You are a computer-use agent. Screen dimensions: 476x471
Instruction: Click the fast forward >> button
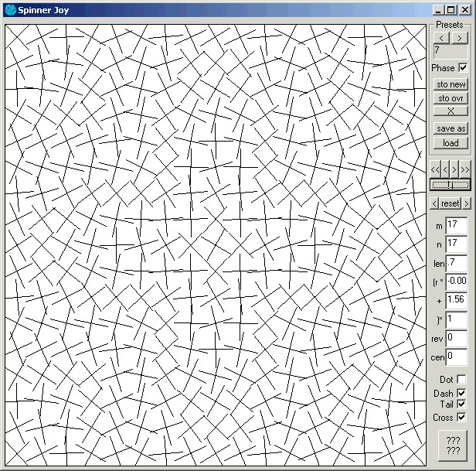(x=465, y=169)
